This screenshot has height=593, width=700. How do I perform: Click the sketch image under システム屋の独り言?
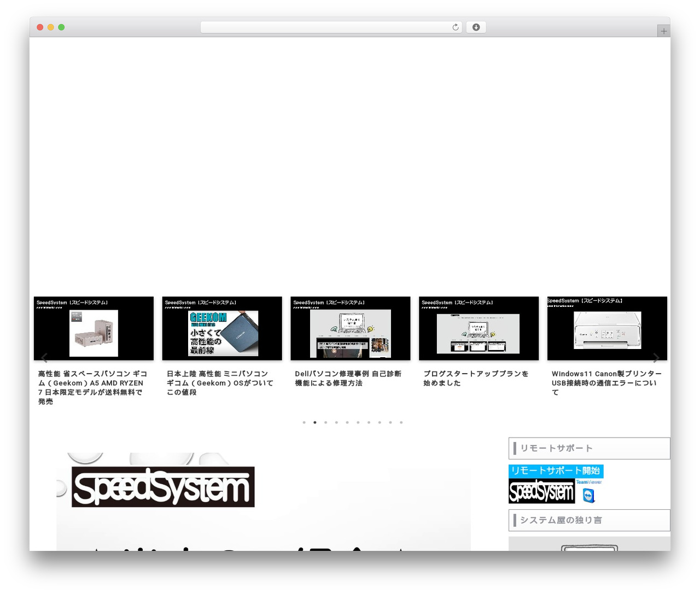pyautogui.click(x=589, y=544)
